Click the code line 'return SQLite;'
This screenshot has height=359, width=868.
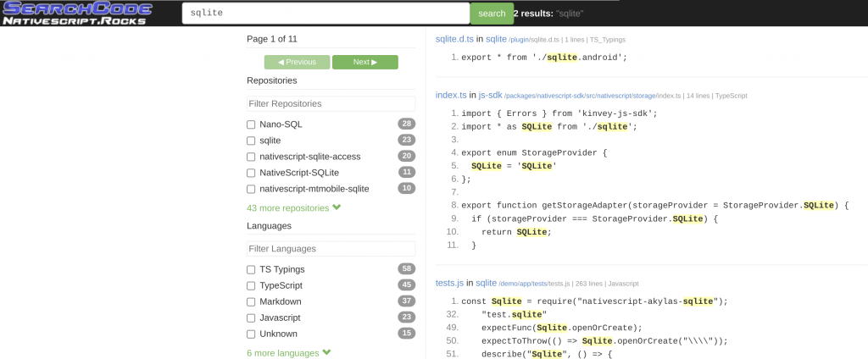[516, 232]
